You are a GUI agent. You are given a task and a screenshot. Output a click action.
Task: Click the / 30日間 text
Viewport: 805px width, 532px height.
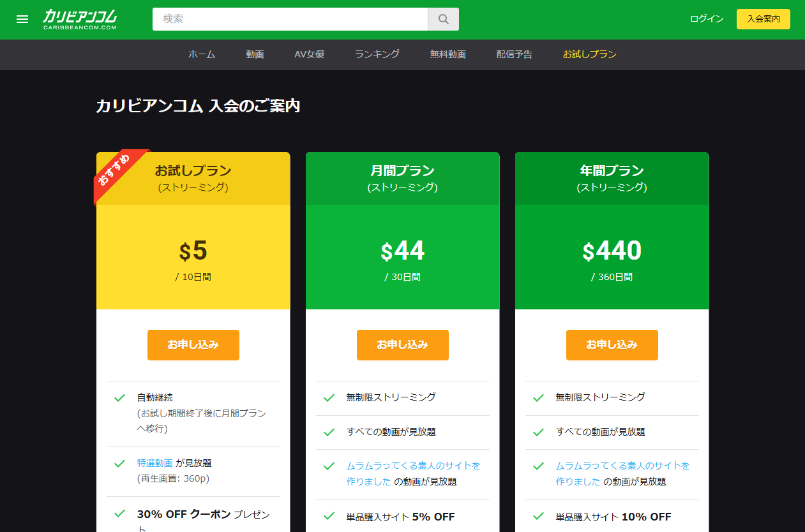point(403,277)
